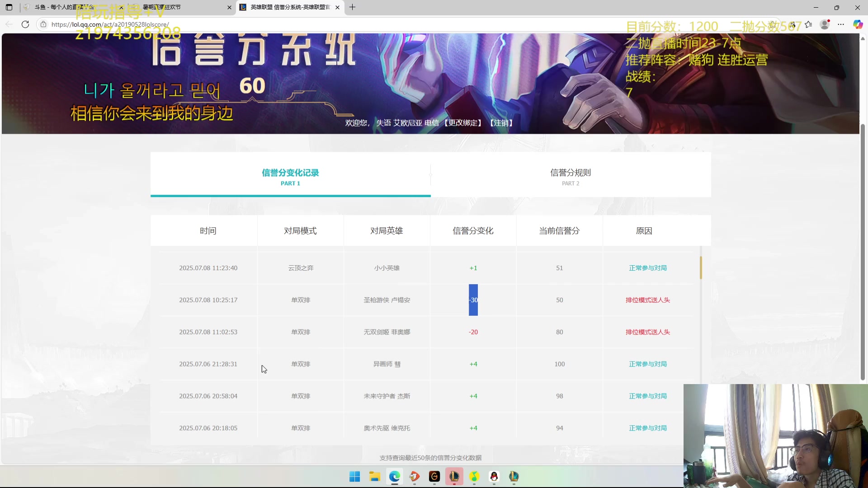Open the highlighted League of Legends taskbar icon
The image size is (868, 488).
tap(454, 477)
